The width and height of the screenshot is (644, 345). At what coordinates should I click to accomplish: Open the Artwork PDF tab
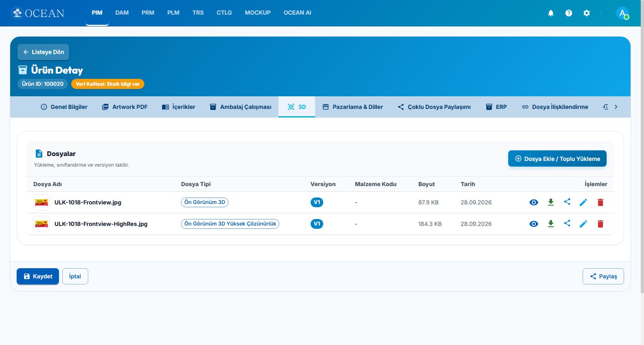pyautogui.click(x=125, y=107)
